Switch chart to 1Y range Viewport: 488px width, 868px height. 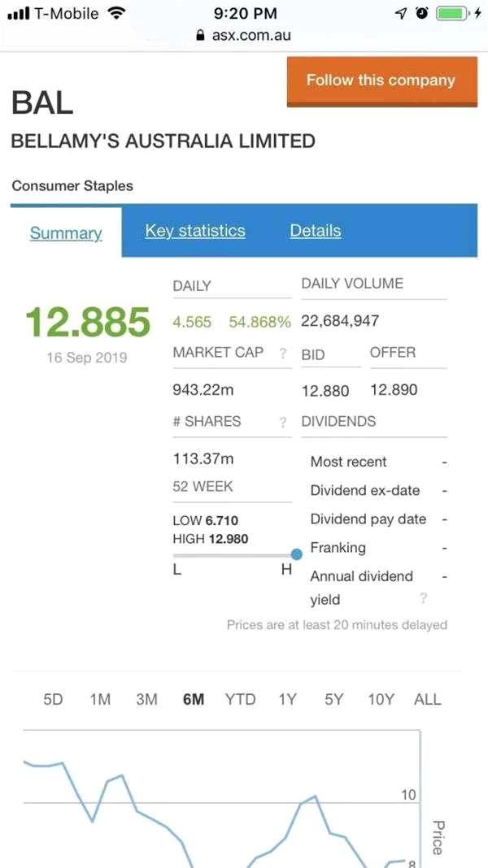point(287,700)
